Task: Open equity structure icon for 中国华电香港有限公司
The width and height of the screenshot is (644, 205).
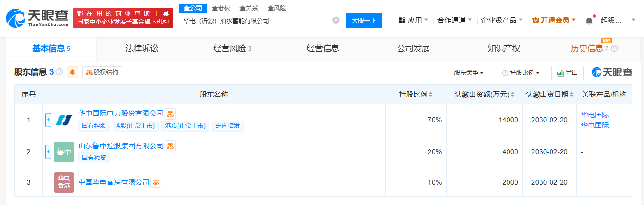Action: [x=156, y=182]
